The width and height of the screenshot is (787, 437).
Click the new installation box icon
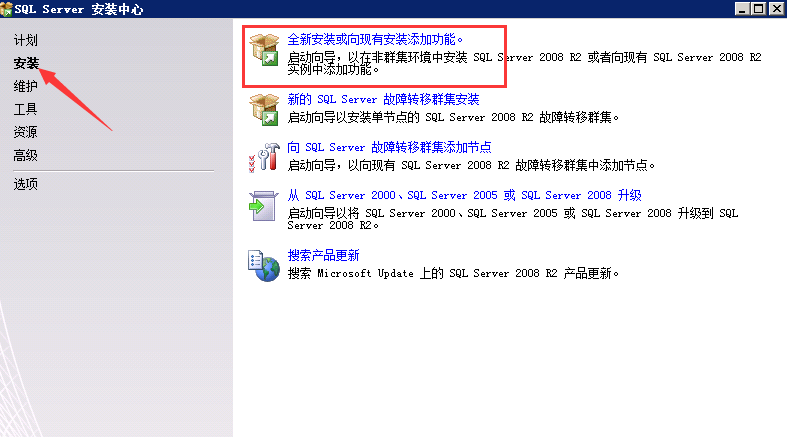point(264,50)
